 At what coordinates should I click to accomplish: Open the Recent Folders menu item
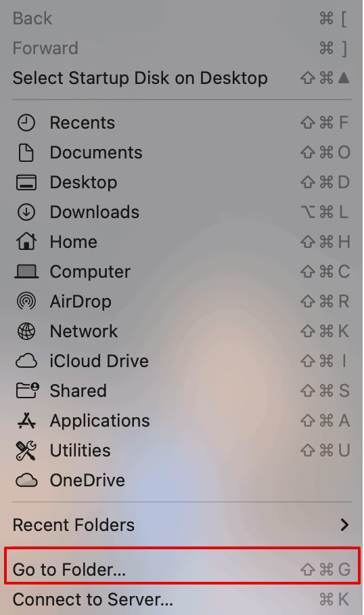pos(182,525)
